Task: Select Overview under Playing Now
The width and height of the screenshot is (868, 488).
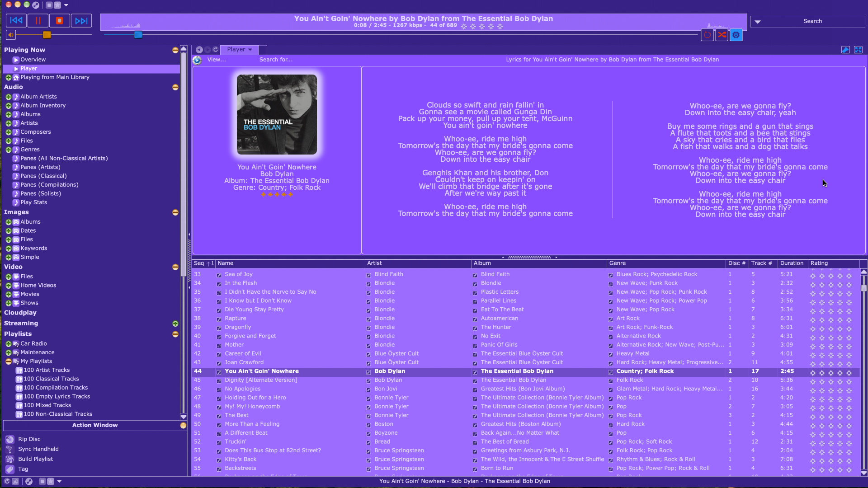Action: [x=33, y=60]
